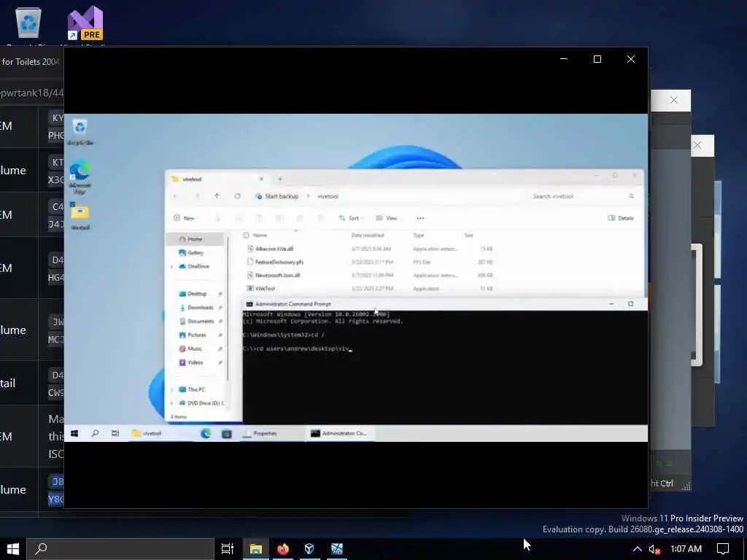
Task: Select the Albacore.ViVe.dll file row
Action: [371, 249]
